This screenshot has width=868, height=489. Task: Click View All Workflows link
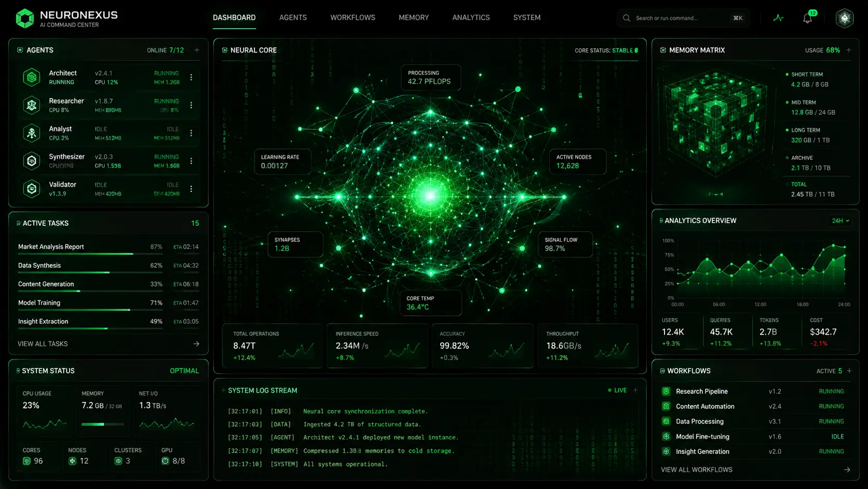click(697, 470)
